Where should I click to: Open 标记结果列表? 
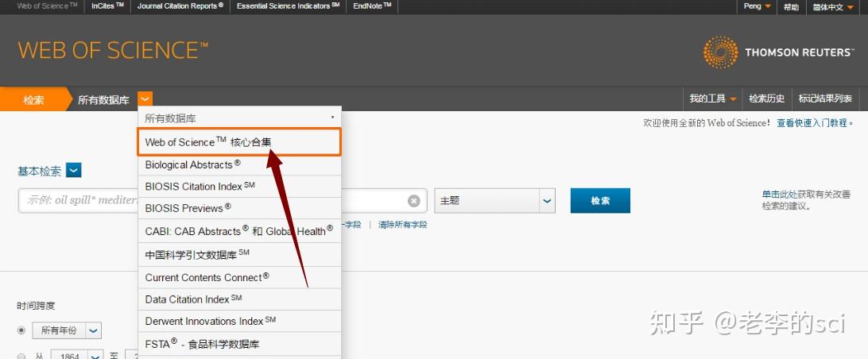click(x=825, y=99)
